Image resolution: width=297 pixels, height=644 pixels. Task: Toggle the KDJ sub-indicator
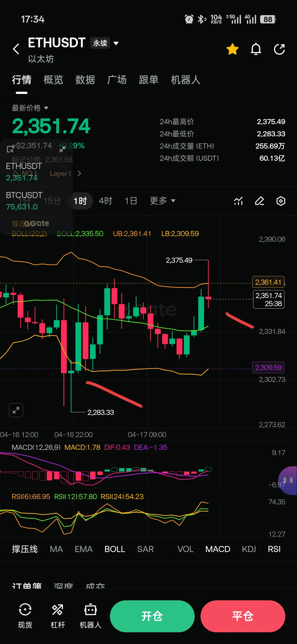pyautogui.click(x=249, y=549)
